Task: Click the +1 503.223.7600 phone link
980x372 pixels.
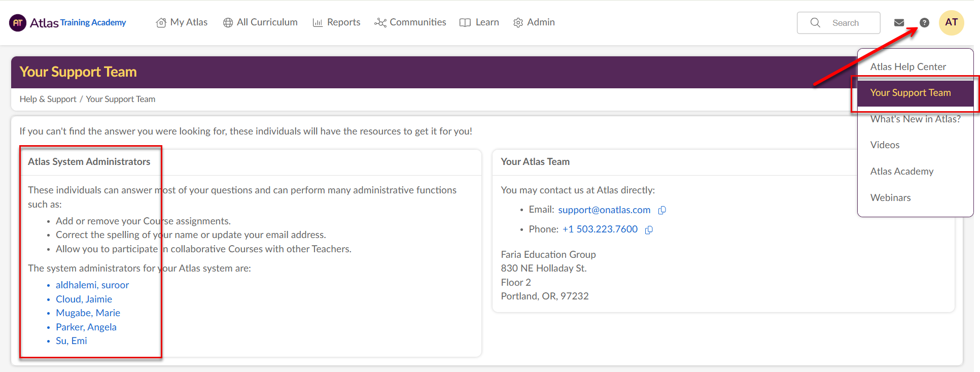Action: (x=600, y=229)
